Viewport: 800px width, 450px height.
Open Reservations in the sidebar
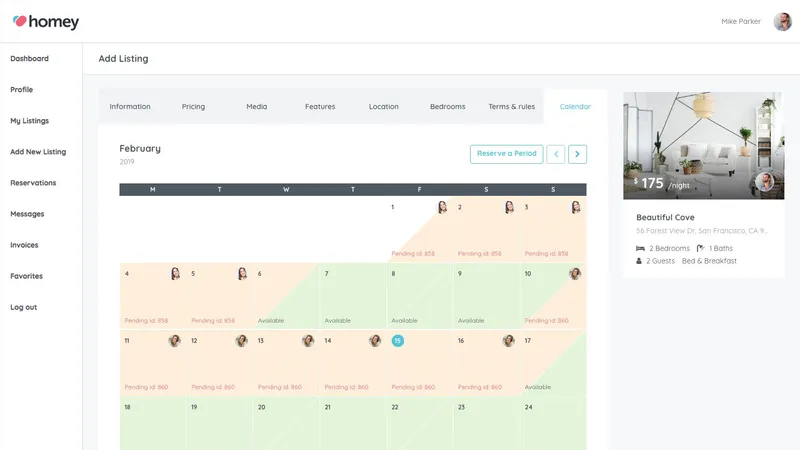pyautogui.click(x=33, y=183)
